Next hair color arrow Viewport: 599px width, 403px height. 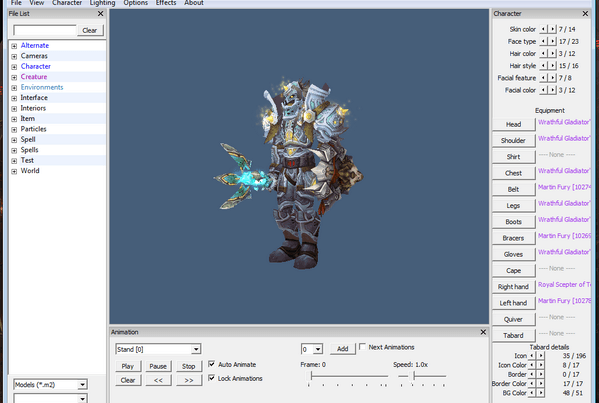[552, 53]
